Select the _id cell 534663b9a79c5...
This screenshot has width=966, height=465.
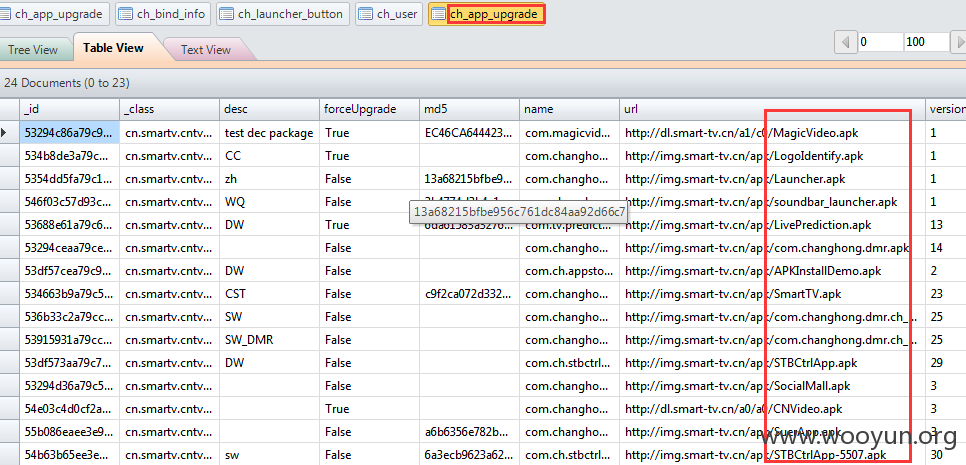click(70, 294)
